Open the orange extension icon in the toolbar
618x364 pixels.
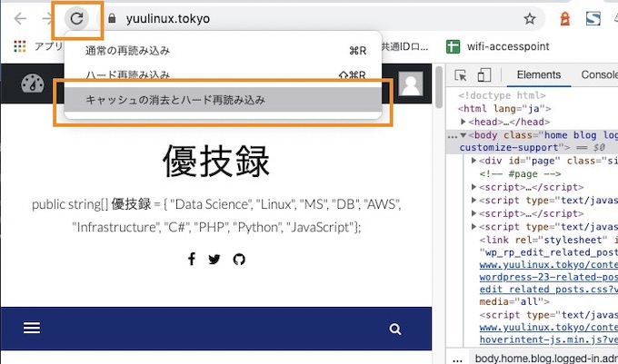click(x=564, y=18)
